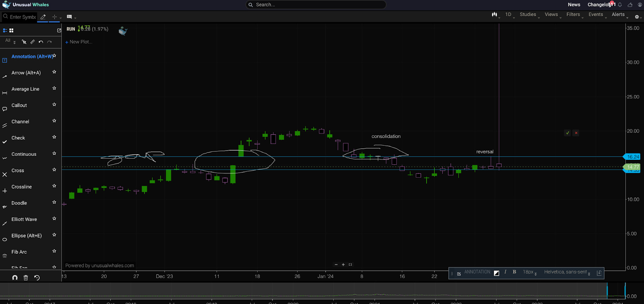Viewport: 644px width, 304px height.
Task: Open the comment bubble icon in toolbar
Action: pos(69,17)
